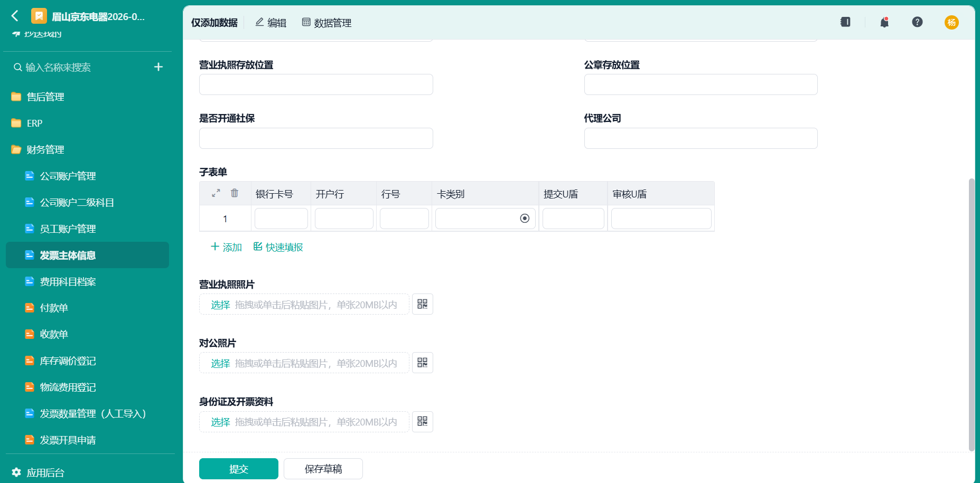This screenshot has height=483, width=980.
Task: Click 选择 for 身份证及开票资料
Action: tap(220, 422)
